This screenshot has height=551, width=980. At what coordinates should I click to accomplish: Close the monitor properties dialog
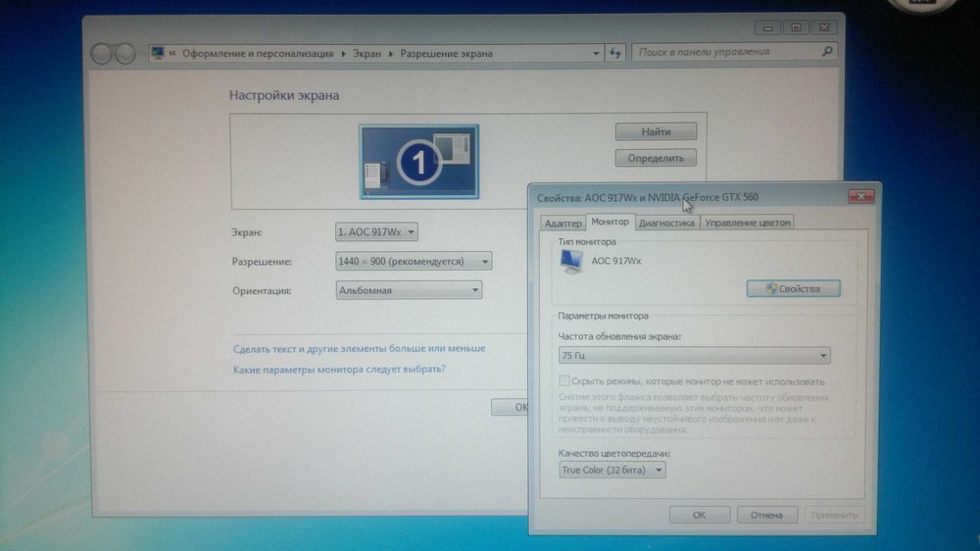(x=860, y=196)
